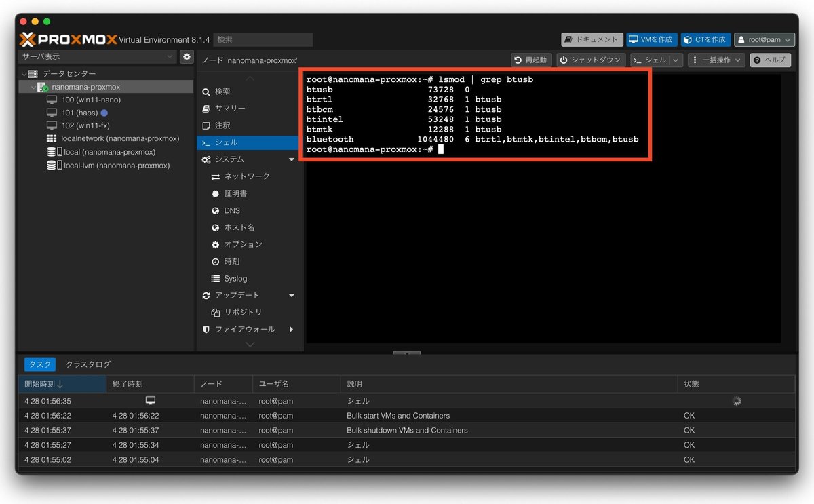Sort by ユーザ名 column header

click(296, 384)
